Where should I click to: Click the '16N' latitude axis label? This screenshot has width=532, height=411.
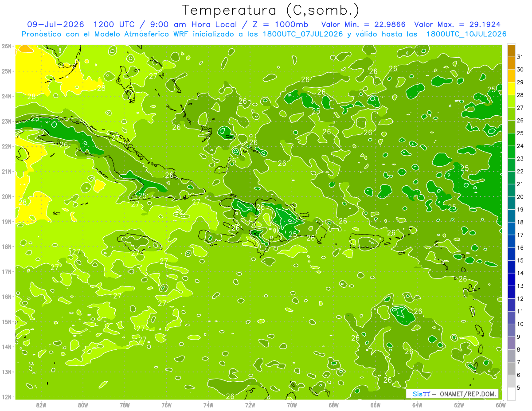[6, 296]
